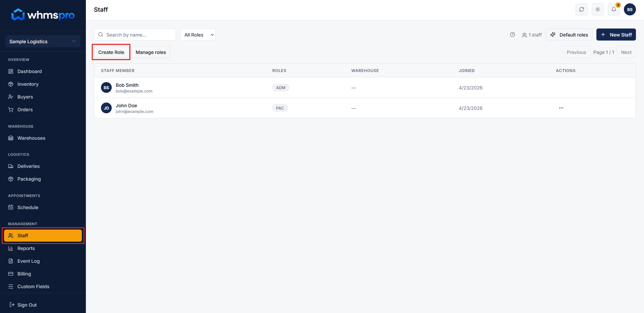
Task: Open the Sample Logistics organization dropdown
Action: 43,41
